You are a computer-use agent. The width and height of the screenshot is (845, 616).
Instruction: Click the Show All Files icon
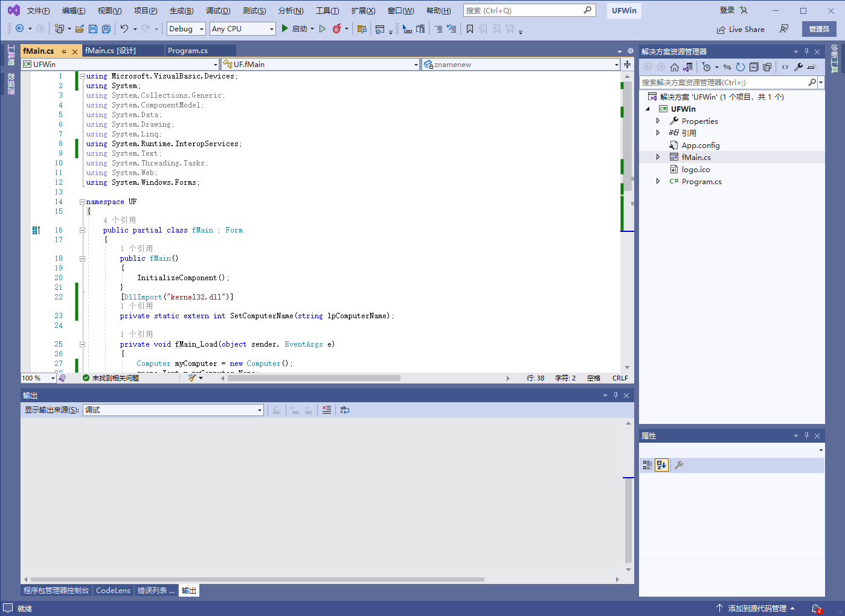[767, 67]
